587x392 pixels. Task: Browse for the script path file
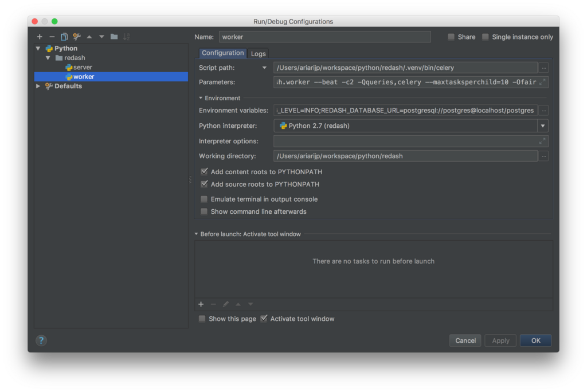(x=543, y=67)
